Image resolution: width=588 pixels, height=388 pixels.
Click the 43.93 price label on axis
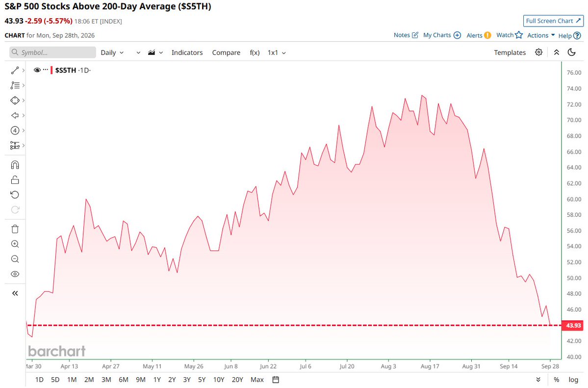573,325
